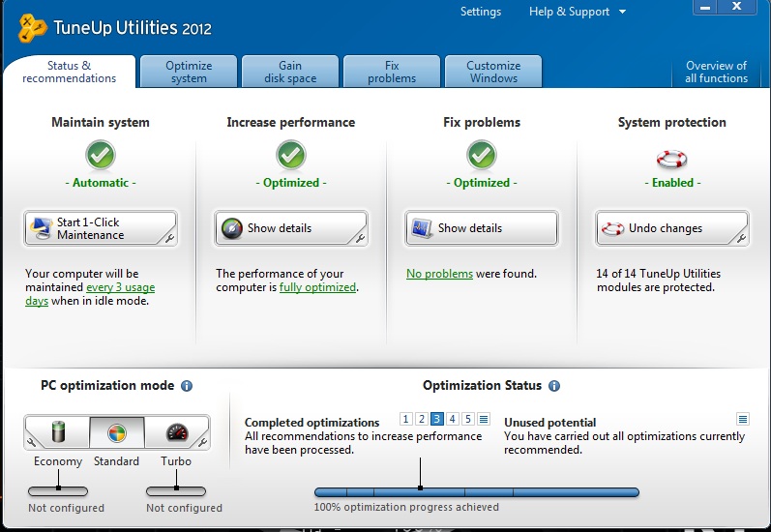The height and width of the screenshot is (532, 771).
Task: Go to completed optimizations page 5
Action: pyautogui.click(x=468, y=419)
